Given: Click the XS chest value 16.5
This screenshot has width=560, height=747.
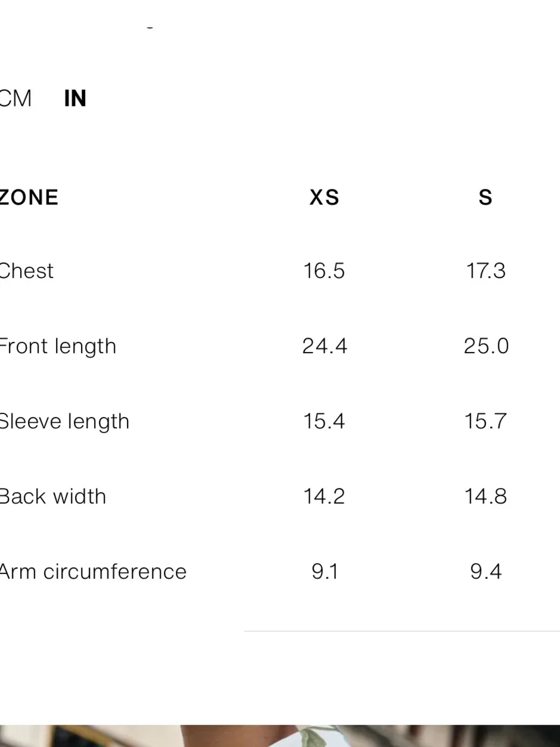Looking at the screenshot, I should (x=324, y=271).
